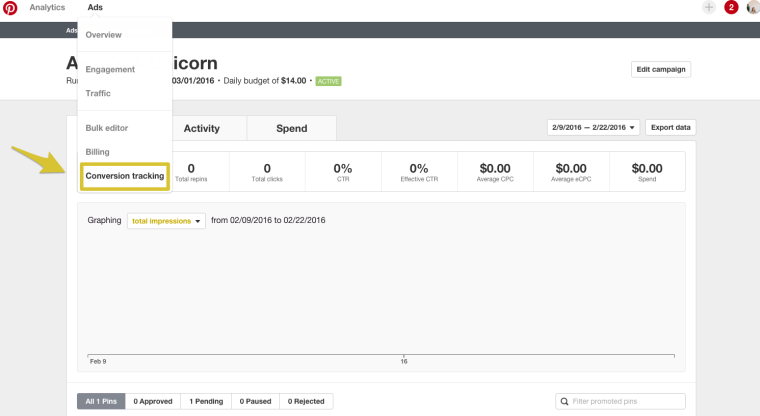Open the Ads menu
Screen dimensions: 760x416
(95, 8)
